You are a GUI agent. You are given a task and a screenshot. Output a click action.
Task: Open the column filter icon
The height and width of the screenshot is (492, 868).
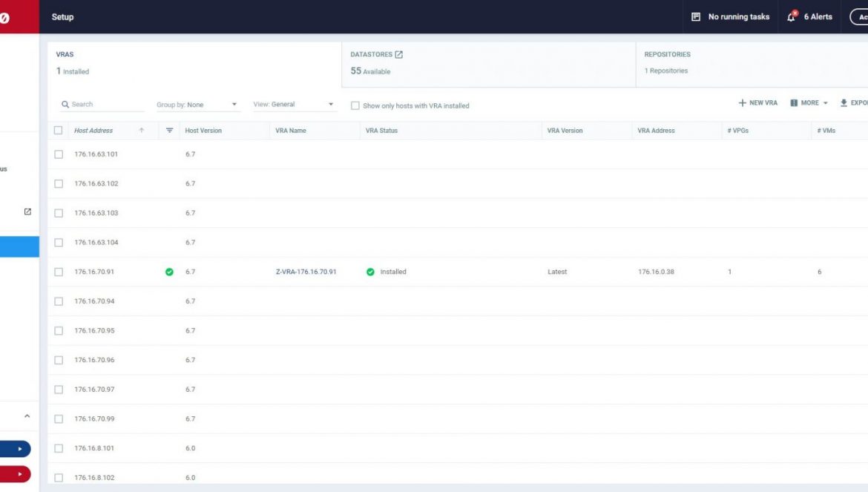[169, 131]
